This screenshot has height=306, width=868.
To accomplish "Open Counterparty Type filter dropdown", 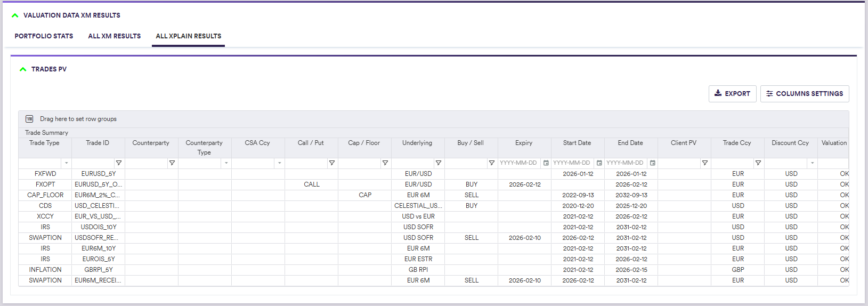I will (226, 163).
